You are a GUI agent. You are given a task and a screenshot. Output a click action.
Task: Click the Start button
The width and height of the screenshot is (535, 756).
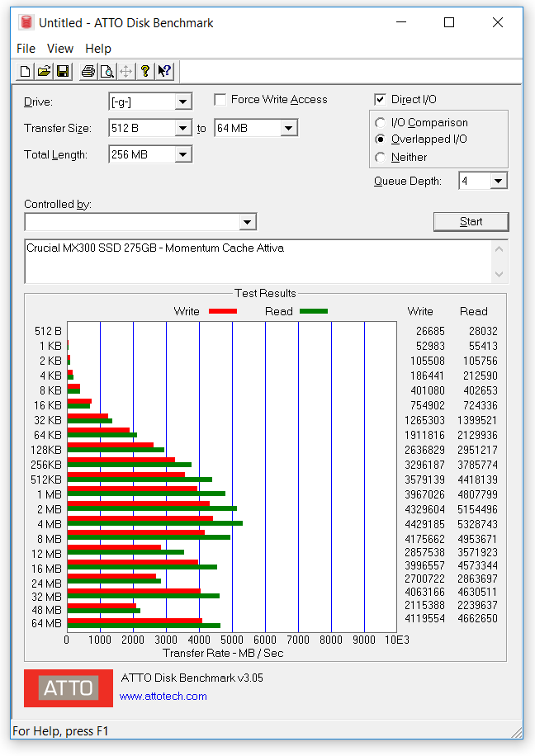point(471,222)
